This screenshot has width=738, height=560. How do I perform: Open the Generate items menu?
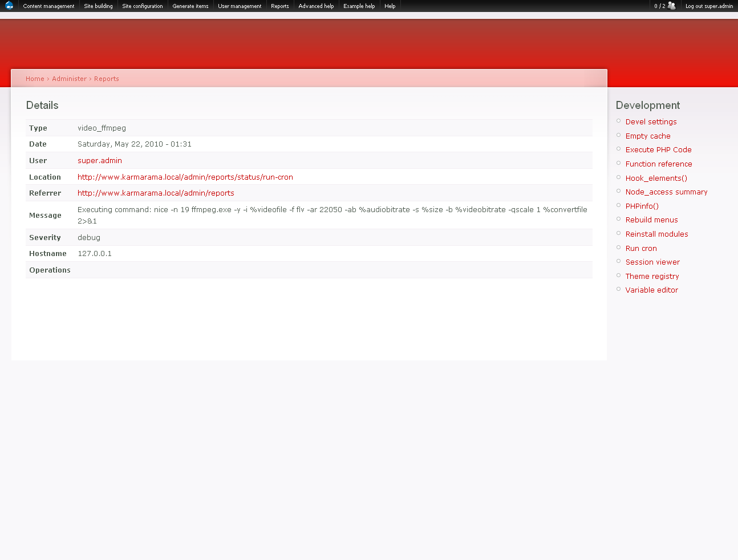point(190,6)
